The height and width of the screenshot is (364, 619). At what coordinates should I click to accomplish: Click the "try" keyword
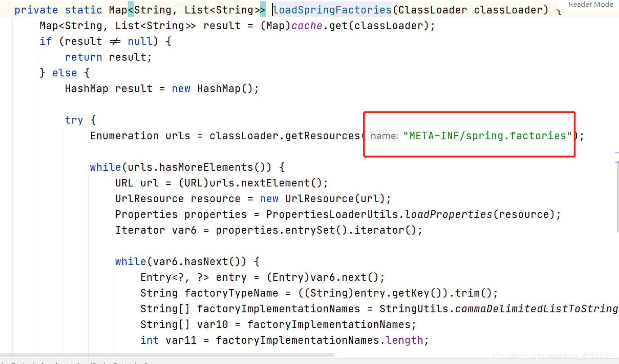(x=74, y=120)
